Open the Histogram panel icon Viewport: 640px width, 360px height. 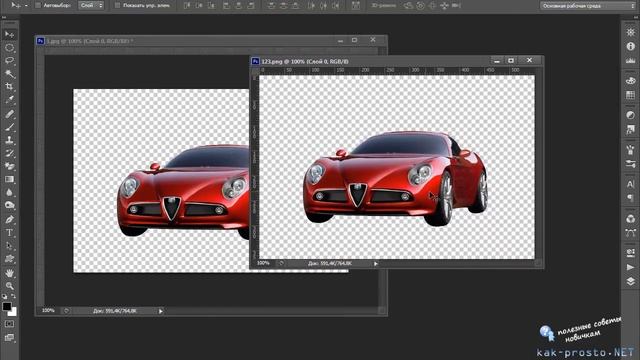tap(630, 60)
